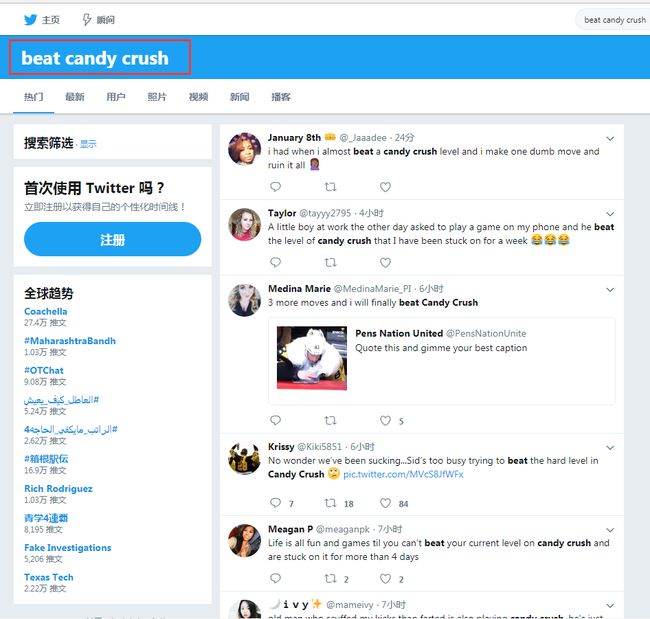Viewport: 650px width, 619px height.
Task: Like Medina Marie's tweet
Action: (386, 420)
